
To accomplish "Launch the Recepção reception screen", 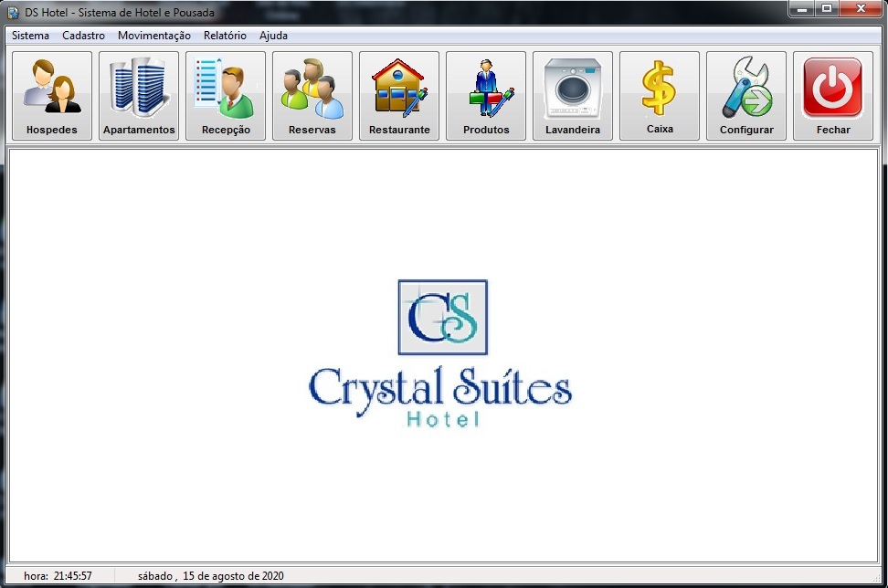I will click(226, 96).
